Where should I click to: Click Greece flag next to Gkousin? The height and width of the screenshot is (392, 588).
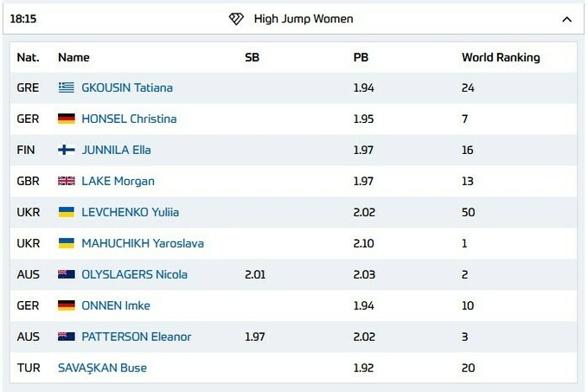(67, 87)
